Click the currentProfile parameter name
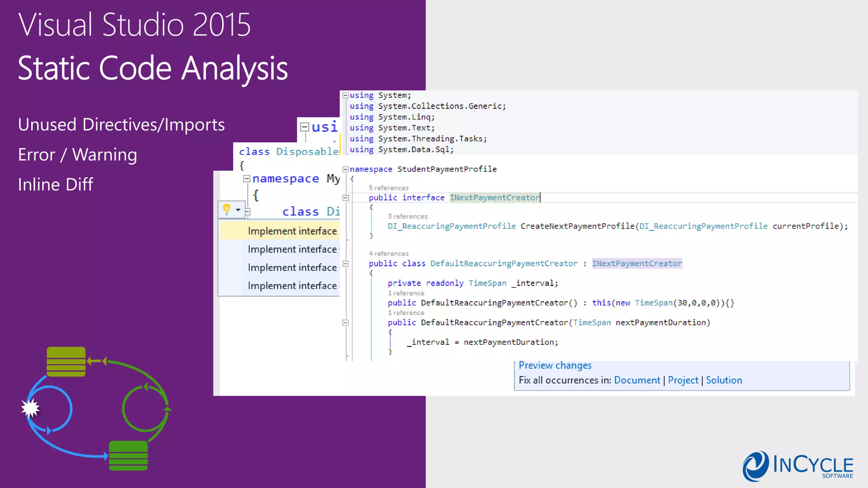 click(x=805, y=226)
